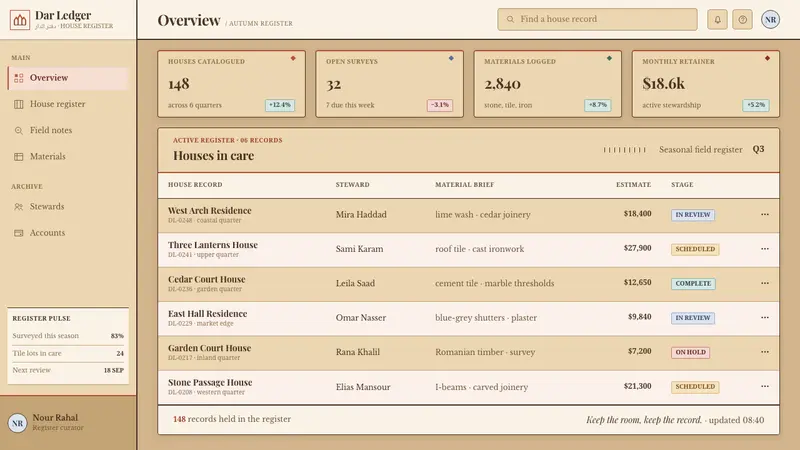The image size is (800, 450).
Task: Click the COMPLETE badge for Cedar Court House
Action: pyautogui.click(x=693, y=284)
